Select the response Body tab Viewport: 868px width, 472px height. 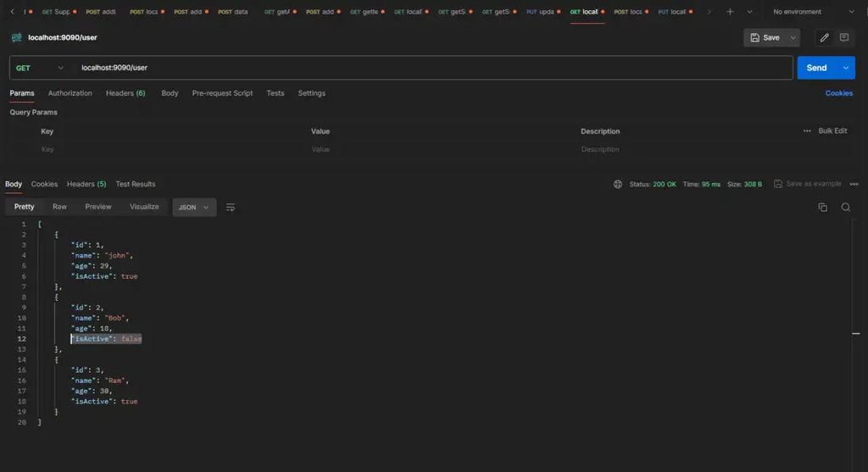14,184
